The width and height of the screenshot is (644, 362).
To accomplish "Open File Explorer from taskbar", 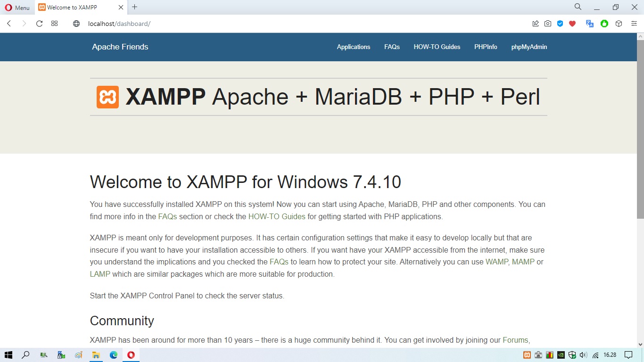I will [x=96, y=355].
